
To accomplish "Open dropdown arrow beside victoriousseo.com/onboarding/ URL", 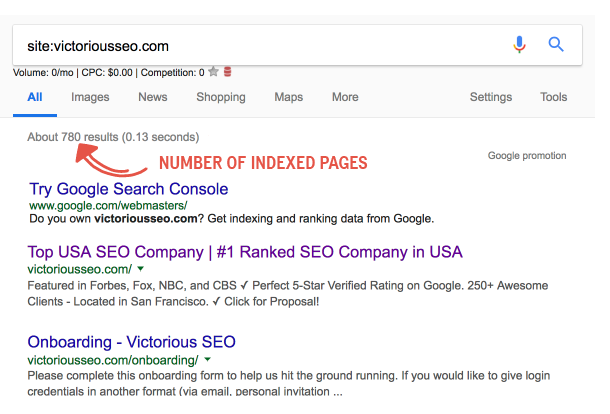I will (x=206, y=360).
